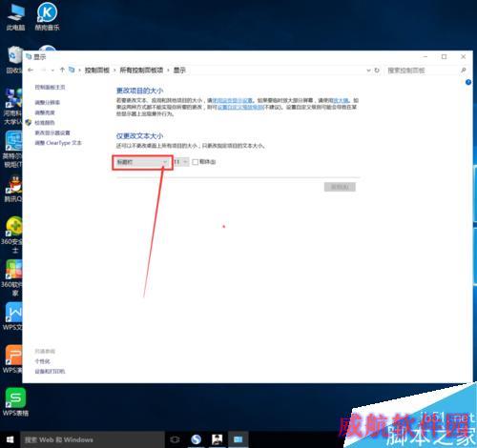Open 调整亮度 sidebar link
The width and height of the screenshot is (477, 448).
tap(45, 112)
